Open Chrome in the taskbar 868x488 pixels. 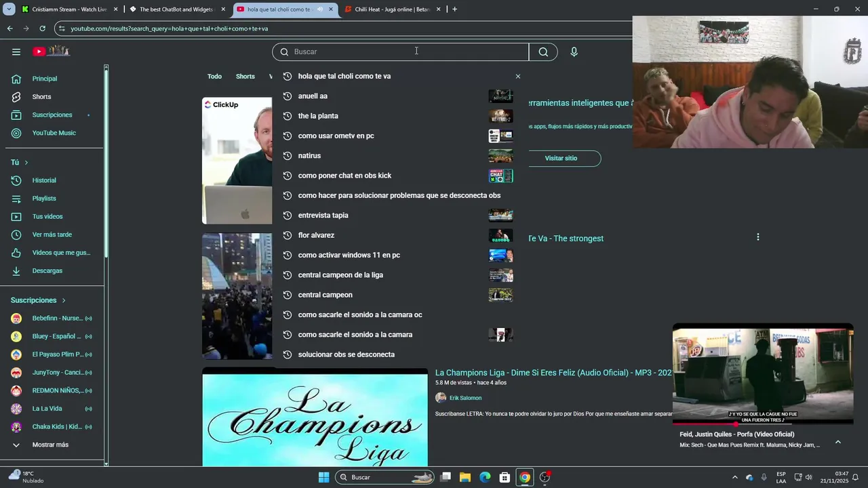pyautogui.click(x=525, y=477)
